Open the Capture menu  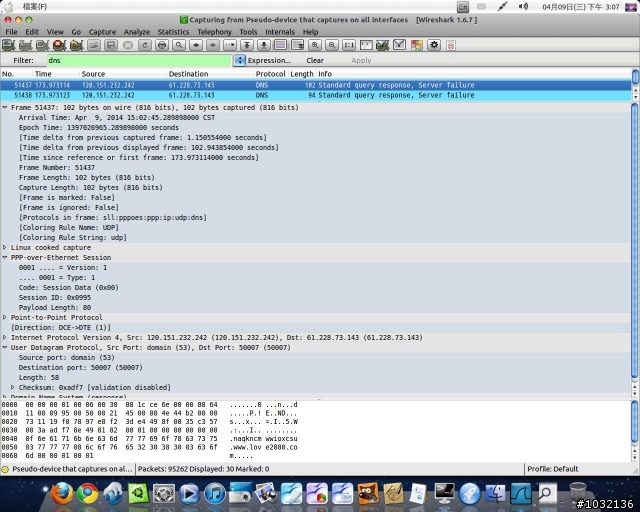(102, 32)
